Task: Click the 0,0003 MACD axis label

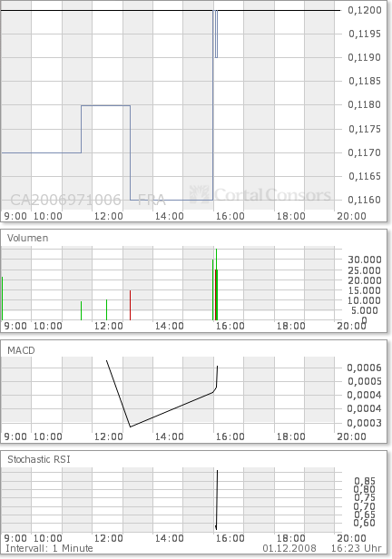Action: point(364,423)
